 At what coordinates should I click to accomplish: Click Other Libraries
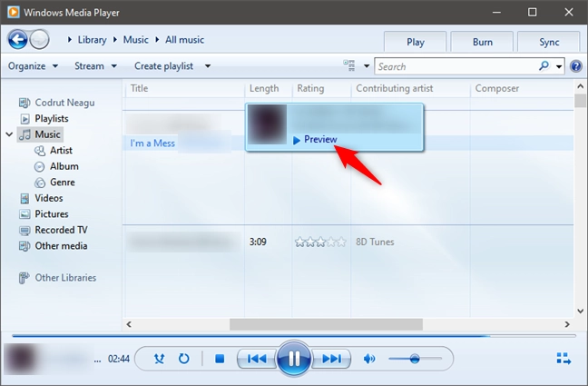tap(58, 278)
